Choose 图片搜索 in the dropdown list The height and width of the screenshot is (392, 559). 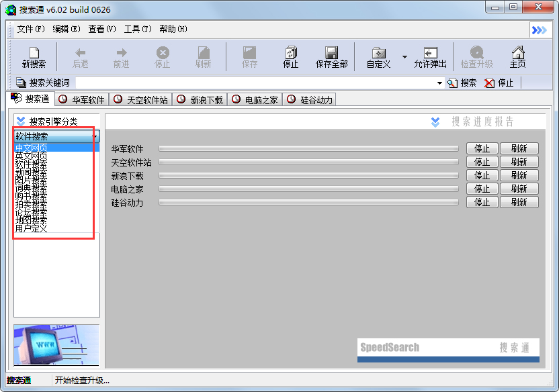click(x=32, y=181)
